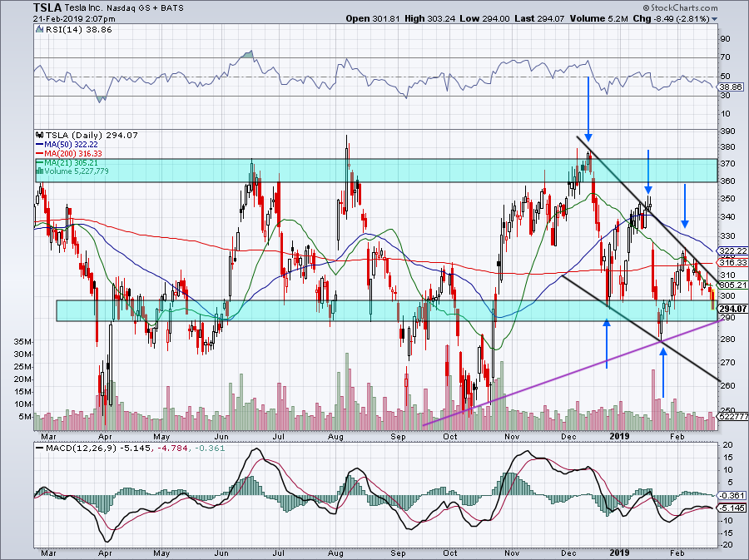The image size is (749, 560).
Task: Click the RSI(14) indicator legend icon
Action: pyautogui.click(x=40, y=30)
